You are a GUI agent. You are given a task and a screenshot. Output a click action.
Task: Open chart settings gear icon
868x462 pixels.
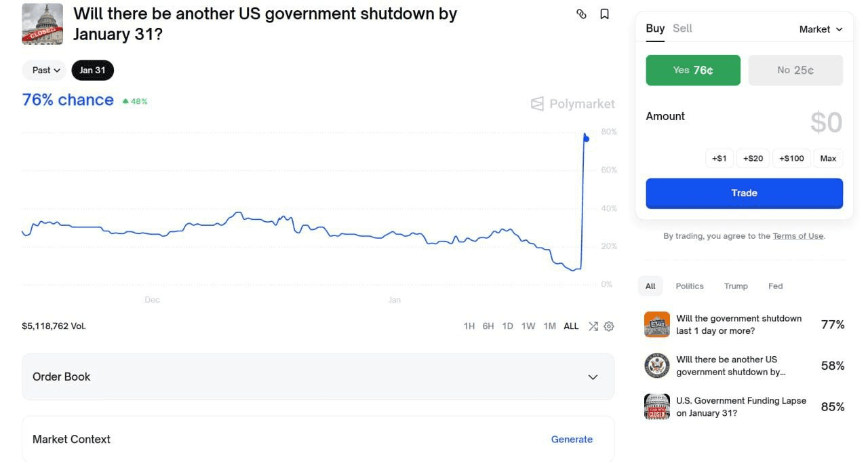[609, 326]
